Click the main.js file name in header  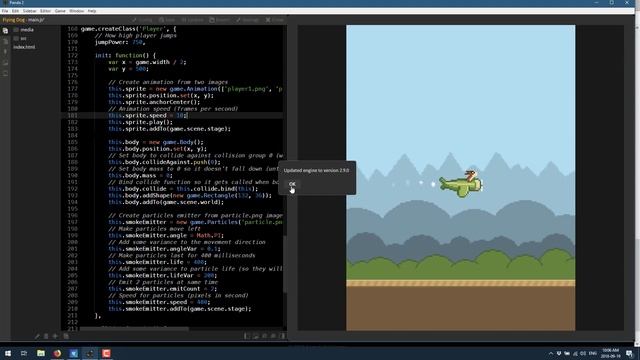(x=36, y=20)
